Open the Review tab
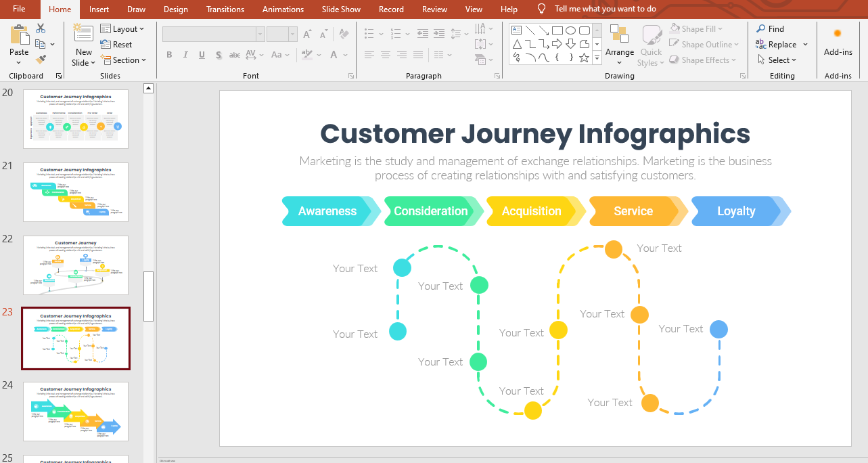The height and width of the screenshot is (463, 868). [434, 9]
